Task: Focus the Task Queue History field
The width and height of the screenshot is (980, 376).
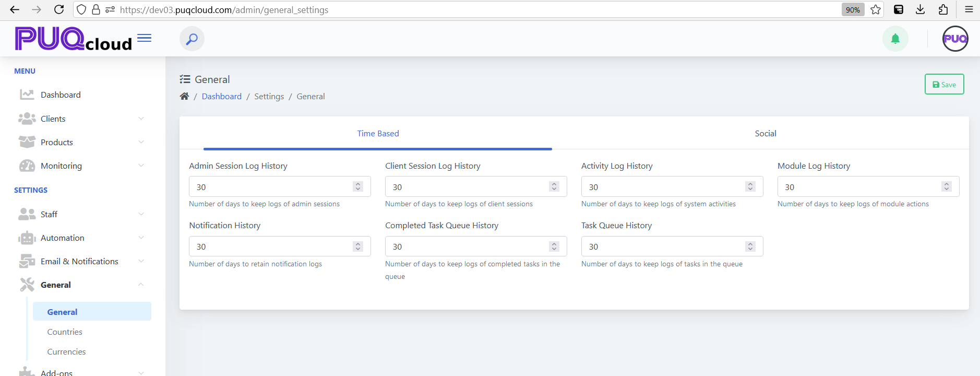Action: [672, 246]
